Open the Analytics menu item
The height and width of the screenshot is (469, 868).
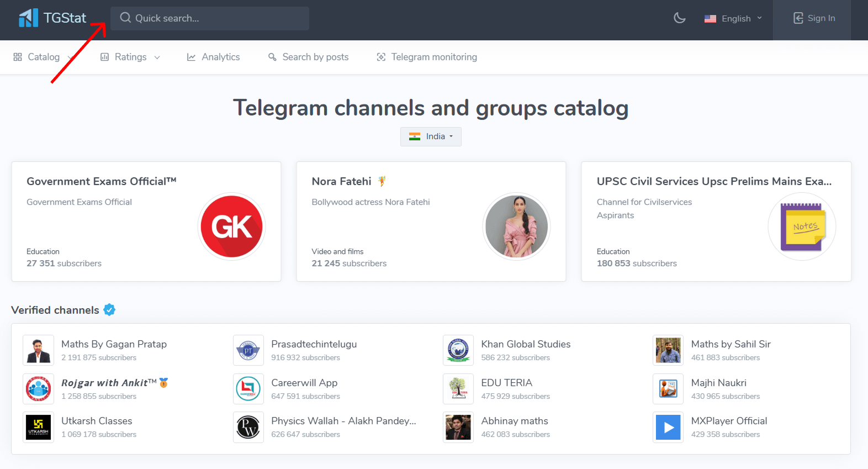point(213,57)
